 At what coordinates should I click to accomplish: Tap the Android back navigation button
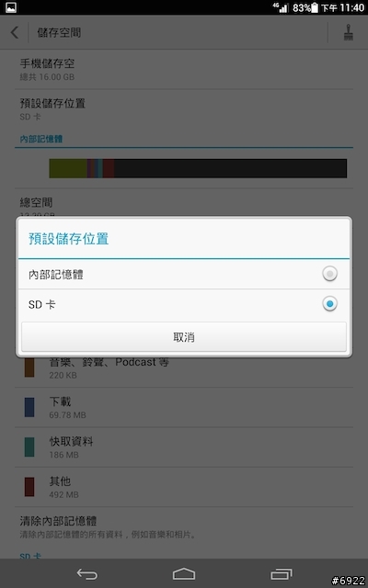(87, 574)
